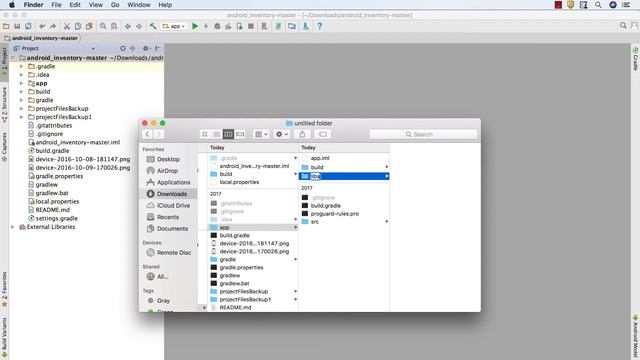Click the navigate Forward arrow icon
This screenshot has height=360, width=640.
pos(139,26)
